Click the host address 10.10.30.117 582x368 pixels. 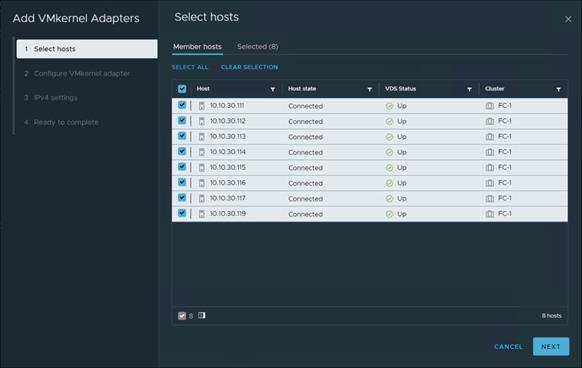[228, 198]
